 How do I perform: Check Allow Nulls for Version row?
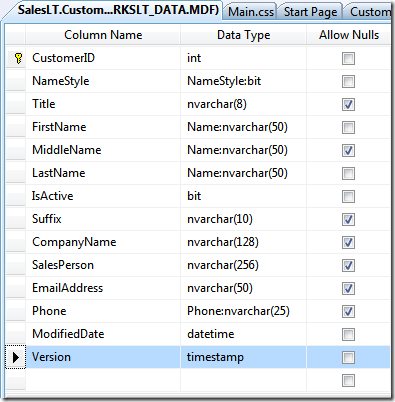pyautogui.click(x=348, y=358)
